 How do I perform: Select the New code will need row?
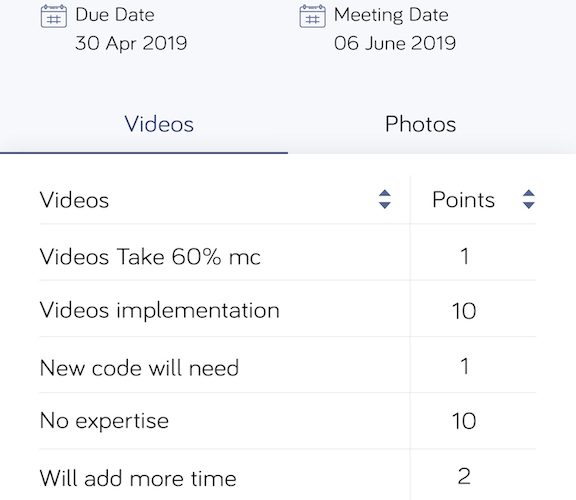tap(288, 367)
